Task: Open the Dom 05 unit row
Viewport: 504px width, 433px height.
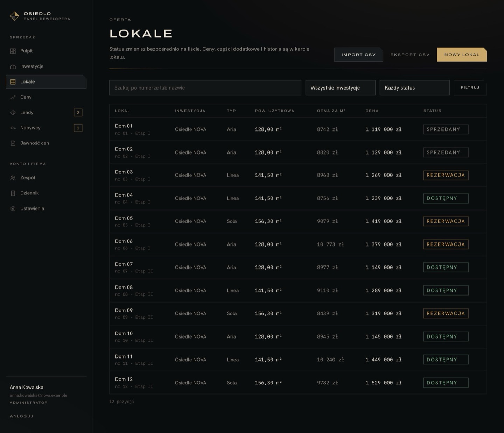Action: click(298, 221)
